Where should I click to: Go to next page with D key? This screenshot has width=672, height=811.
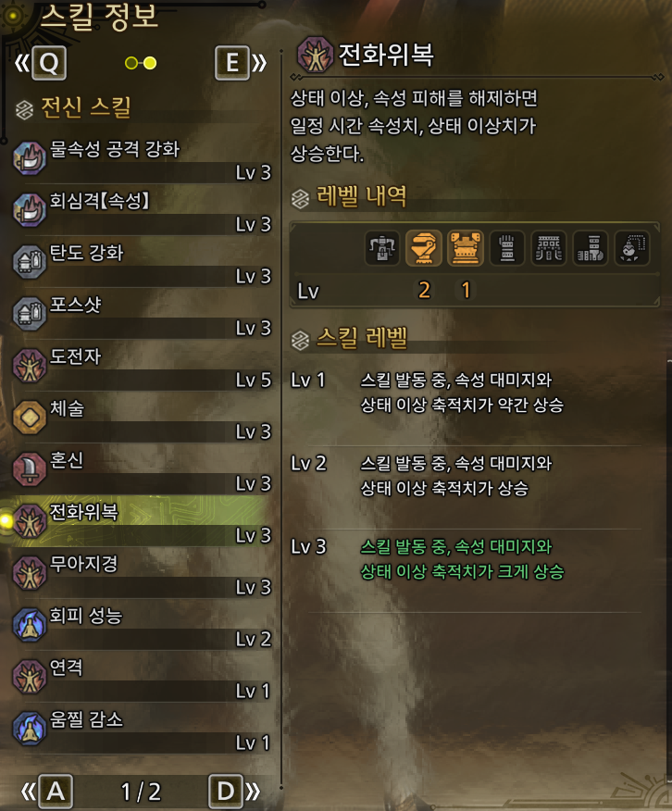[225, 791]
